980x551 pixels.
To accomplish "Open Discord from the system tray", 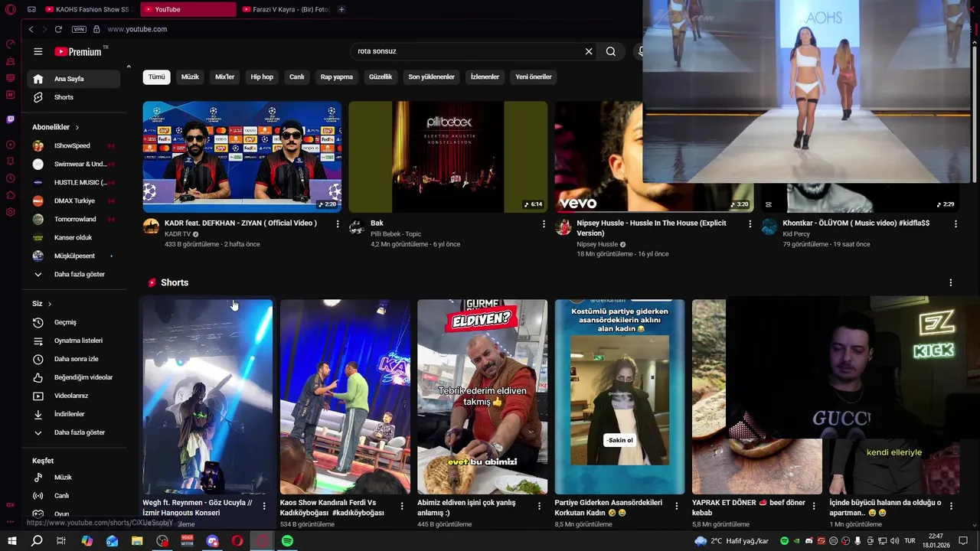I will coord(808,541).
